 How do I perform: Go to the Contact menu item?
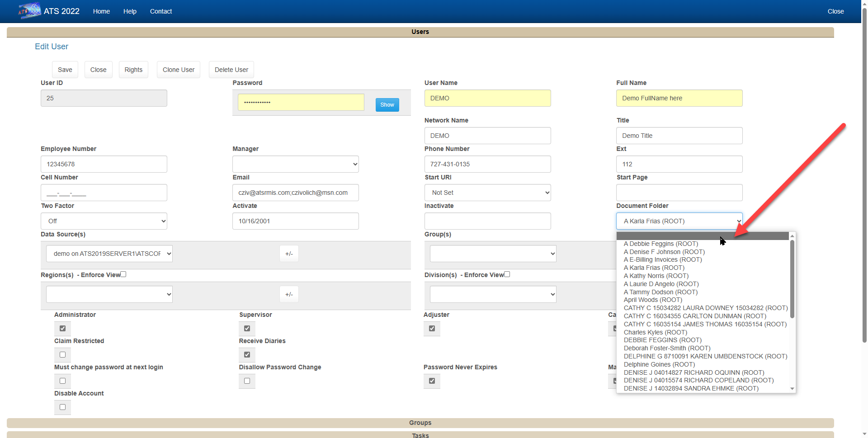click(x=160, y=11)
